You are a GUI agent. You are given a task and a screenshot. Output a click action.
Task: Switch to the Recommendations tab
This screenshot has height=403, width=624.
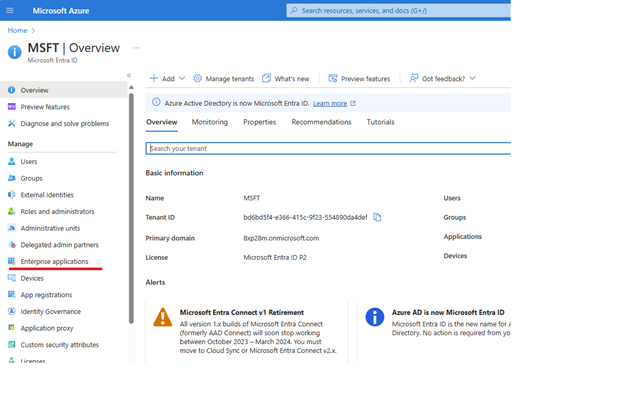coord(322,122)
